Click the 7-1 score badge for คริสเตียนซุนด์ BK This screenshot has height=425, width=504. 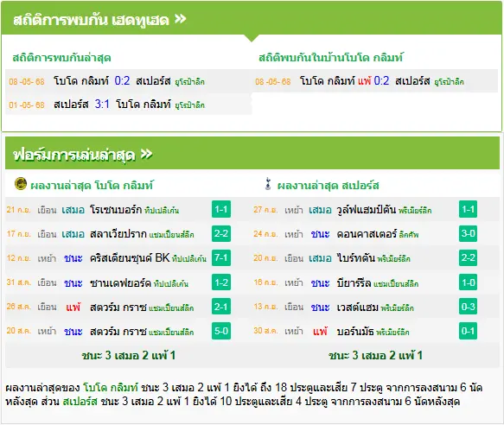point(221,257)
